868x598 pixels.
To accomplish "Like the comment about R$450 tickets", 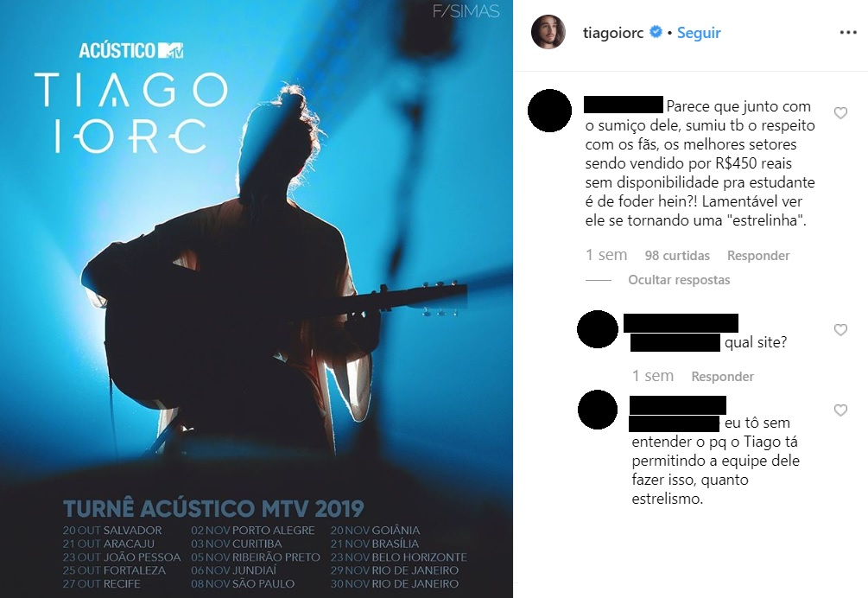I will pyautogui.click(x=840, y=113).
